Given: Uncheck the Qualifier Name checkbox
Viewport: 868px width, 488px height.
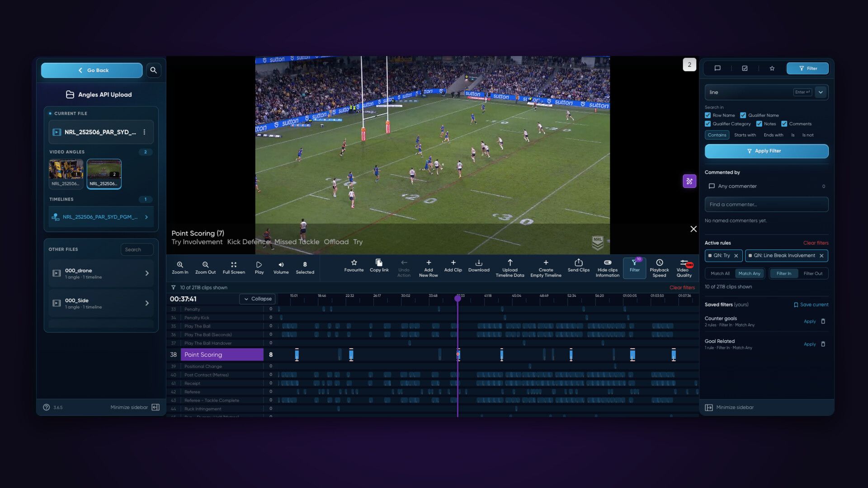Looking at the screenshot, I should click(743, 115).
